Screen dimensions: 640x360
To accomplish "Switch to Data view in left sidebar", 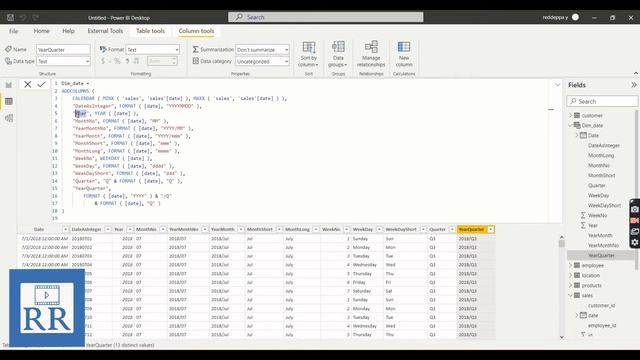I will pyautogui.click(x=9, y=101).
